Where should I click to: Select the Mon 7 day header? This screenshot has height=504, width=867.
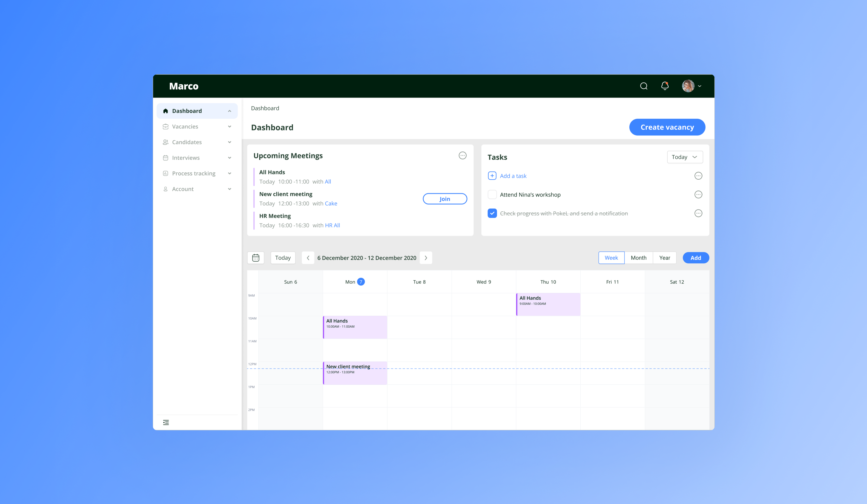pyautogui.click(x=355, y=282)
